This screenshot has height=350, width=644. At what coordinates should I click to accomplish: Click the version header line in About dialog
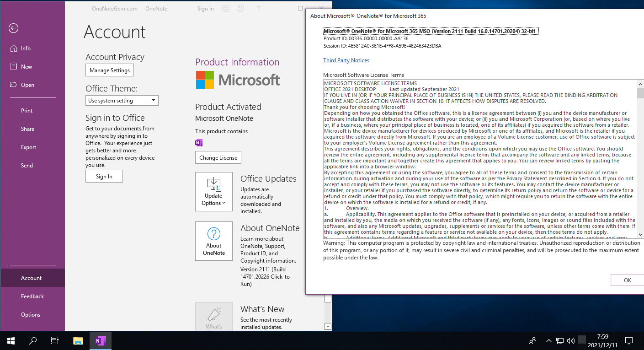431,31
